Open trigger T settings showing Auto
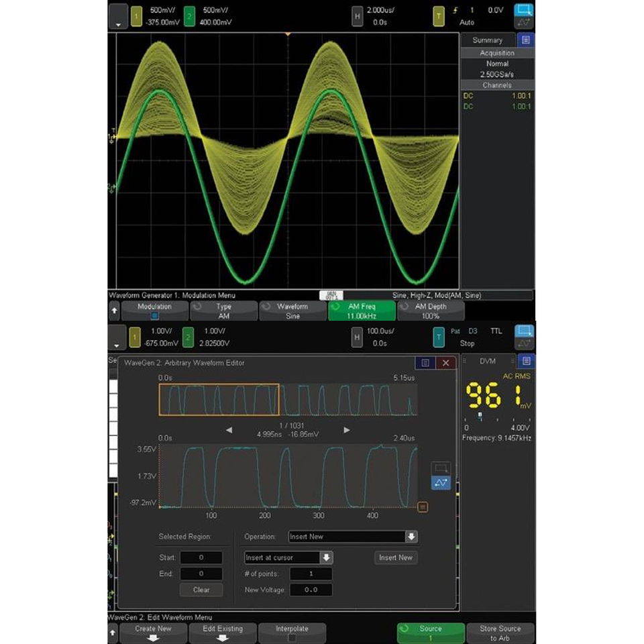644x644 pixels. point(439,16)
